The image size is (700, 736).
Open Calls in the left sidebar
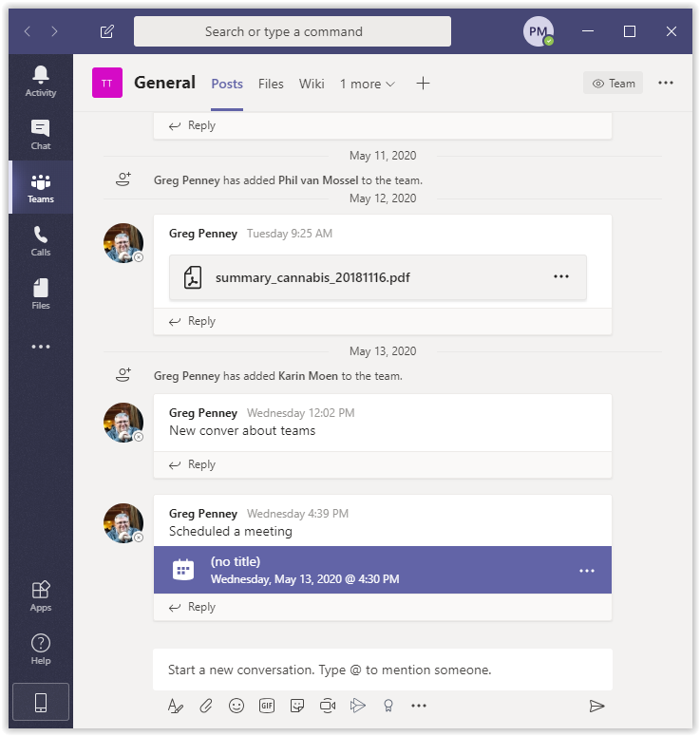coord(41,241)
